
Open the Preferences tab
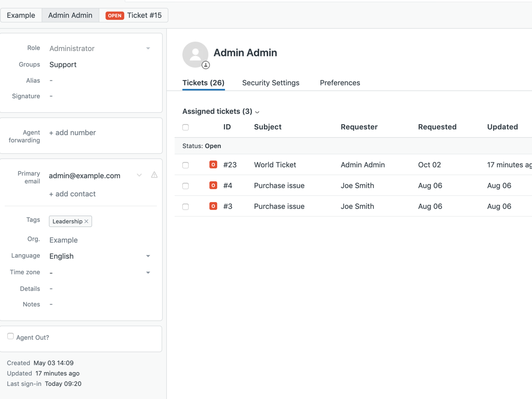[340, 83]
